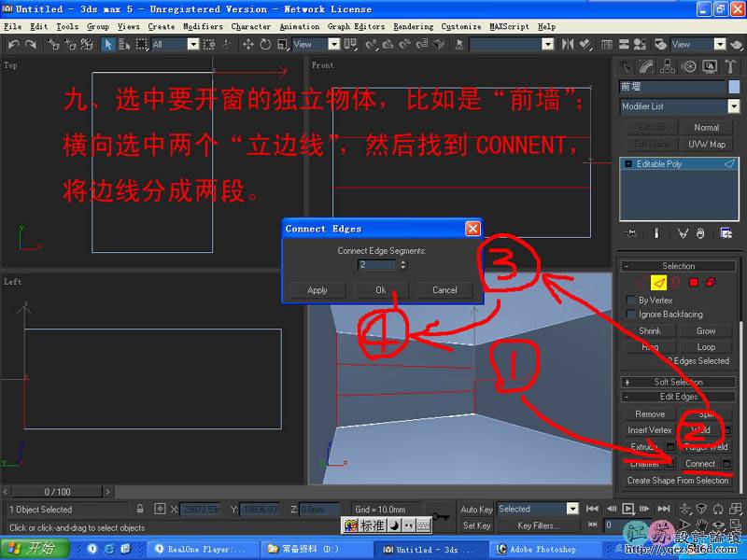Click the Align tool icon

click(x=585, y=45)
